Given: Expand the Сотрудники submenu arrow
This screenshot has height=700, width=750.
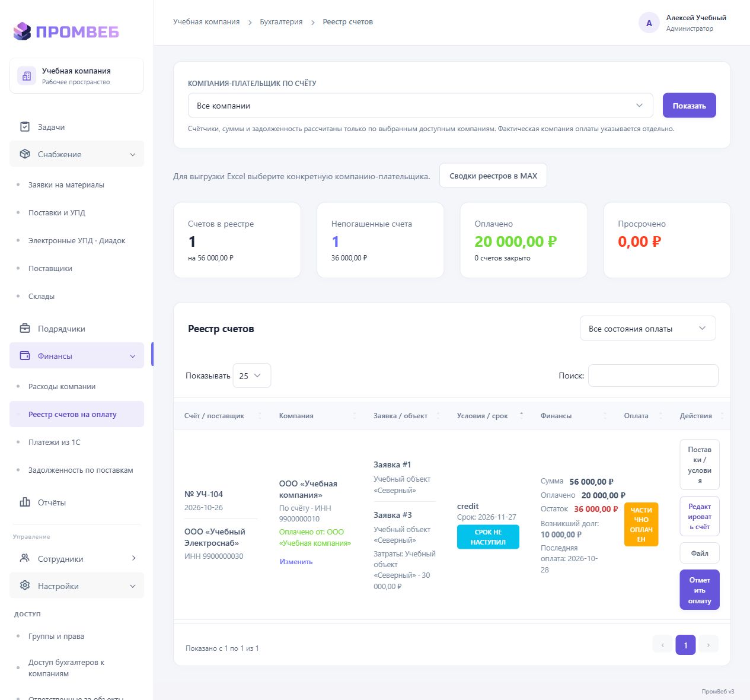Looking at the screenshot, I should tap(133, 558).
